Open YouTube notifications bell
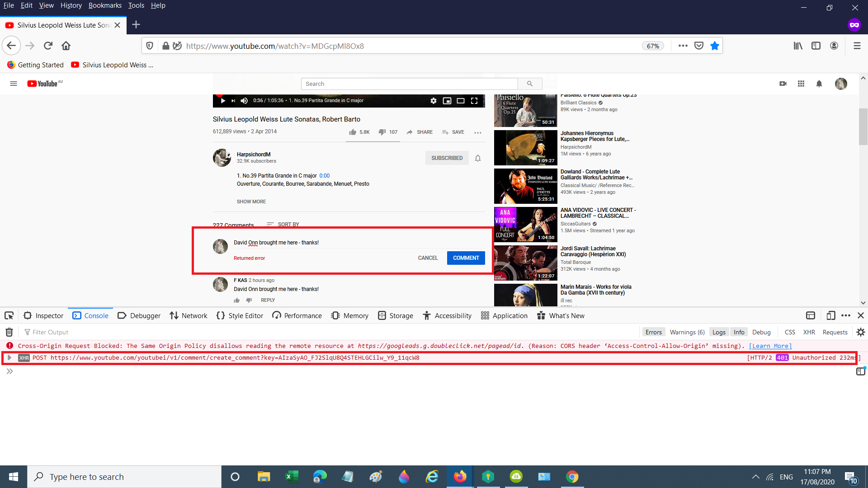 [x=819, y=84]
